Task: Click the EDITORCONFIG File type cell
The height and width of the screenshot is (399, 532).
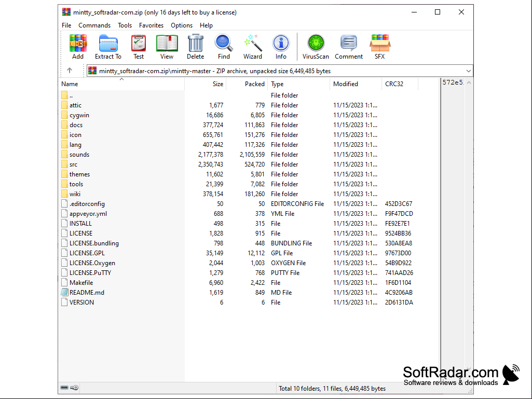Action: tap(297, 203)
